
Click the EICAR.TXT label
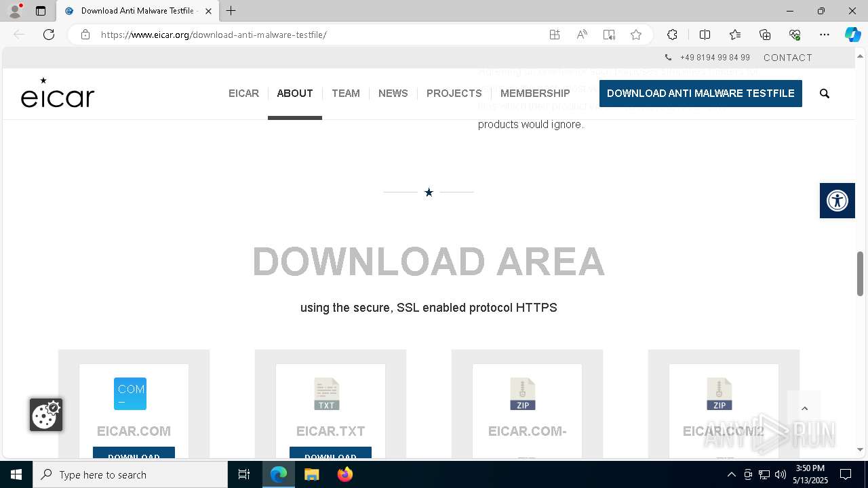pyautogui.click(x=330, y=431)
